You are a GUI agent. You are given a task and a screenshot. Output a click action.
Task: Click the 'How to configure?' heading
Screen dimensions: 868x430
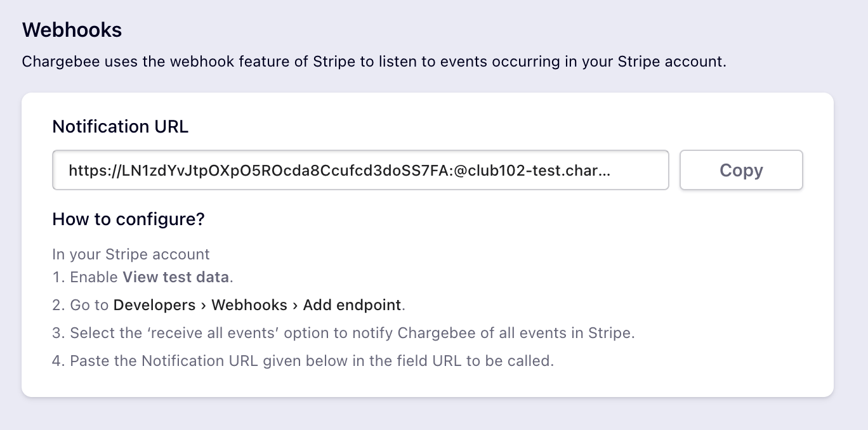(128, 219)
